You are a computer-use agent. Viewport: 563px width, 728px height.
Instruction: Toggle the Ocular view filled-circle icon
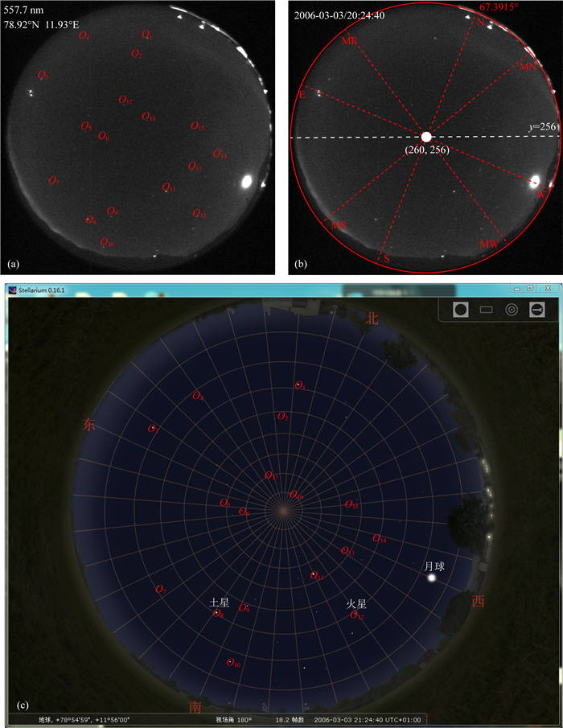pos(461,308)
